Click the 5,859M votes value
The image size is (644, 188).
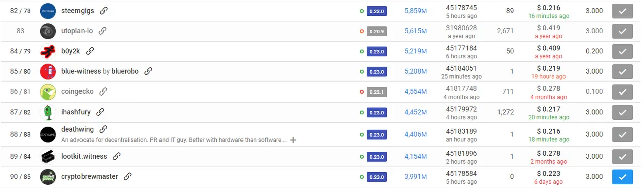pyautogui.click(x=416, y=11)
